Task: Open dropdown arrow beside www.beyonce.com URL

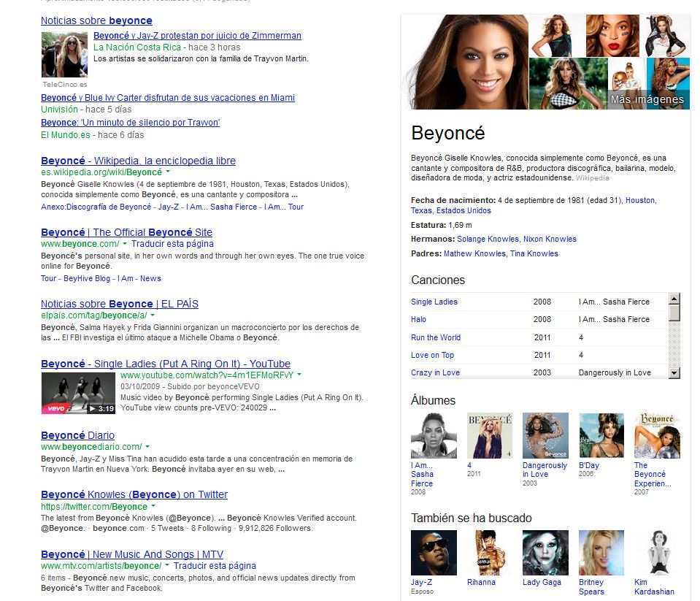Action: (x=125, y=244)
